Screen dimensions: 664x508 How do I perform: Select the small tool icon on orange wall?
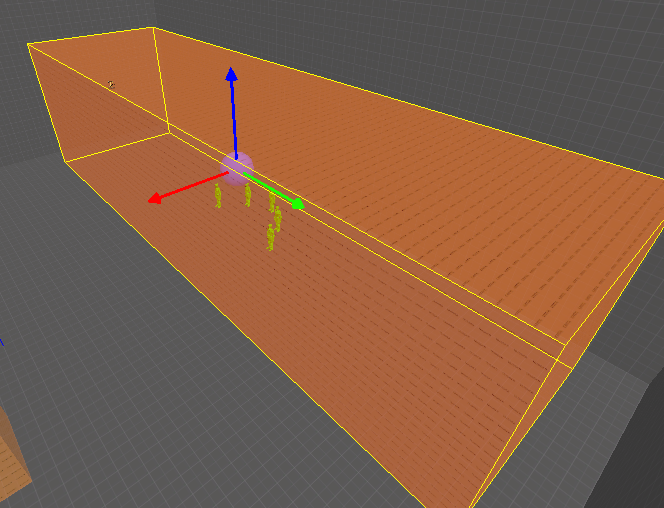pyautogui.click(x=111, y=85)
